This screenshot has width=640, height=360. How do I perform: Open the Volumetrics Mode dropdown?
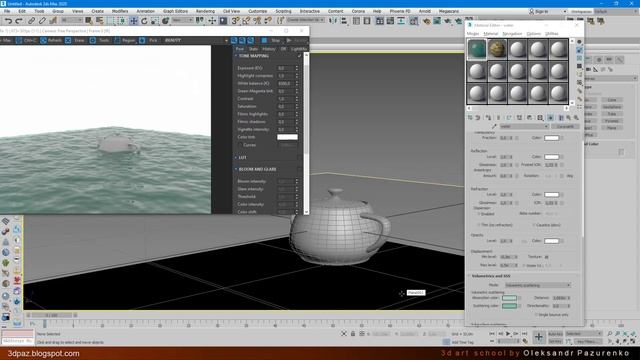(538, 285)
